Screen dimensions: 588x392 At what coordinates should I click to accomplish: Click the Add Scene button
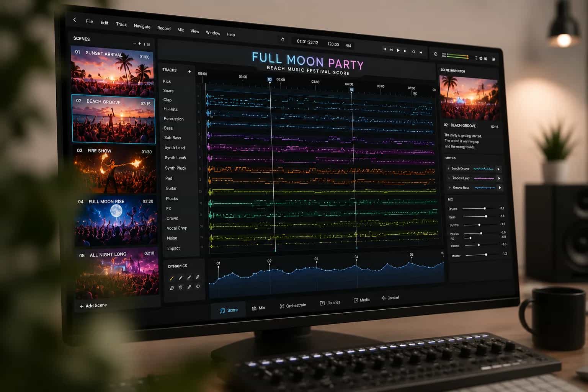93,305
